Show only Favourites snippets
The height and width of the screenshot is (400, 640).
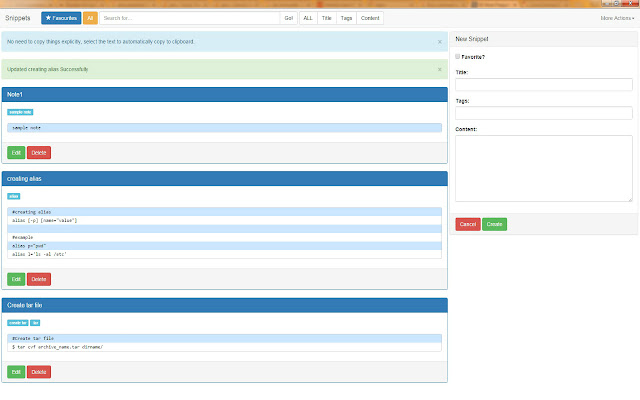(61, 18)
